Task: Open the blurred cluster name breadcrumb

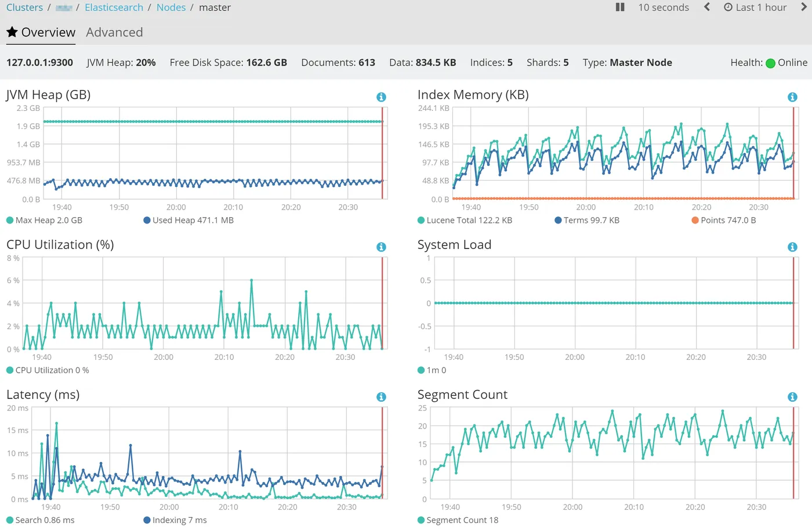Action: point(64,8)
